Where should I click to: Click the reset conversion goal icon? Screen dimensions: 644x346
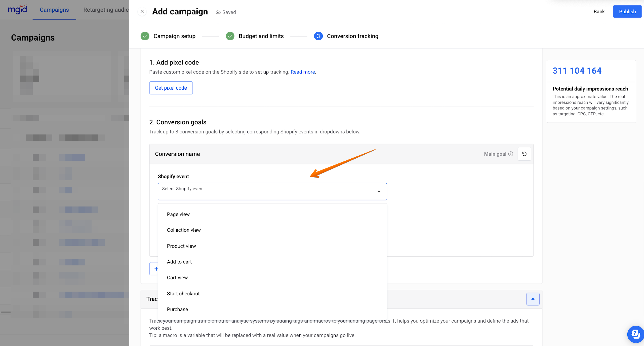tap(524, 154)
